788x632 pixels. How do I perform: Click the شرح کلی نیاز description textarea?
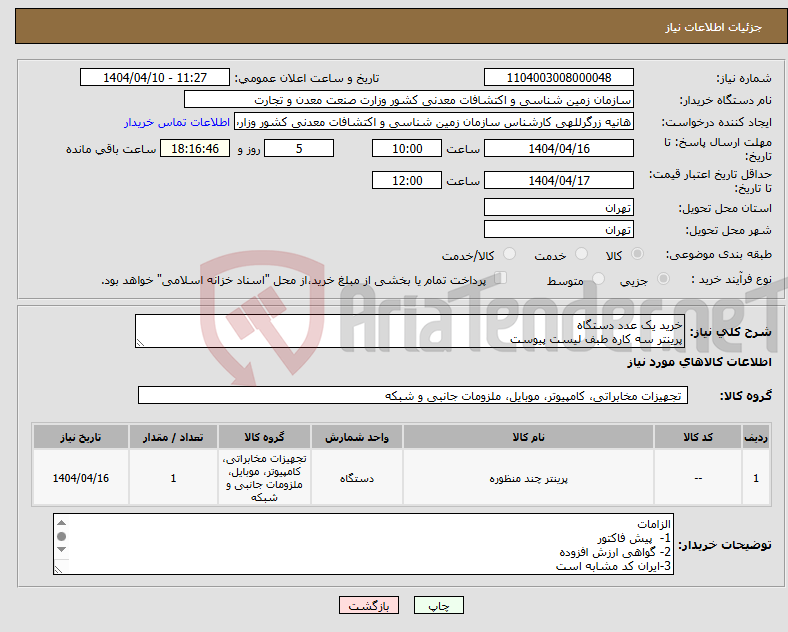click(x=410, y=332)
